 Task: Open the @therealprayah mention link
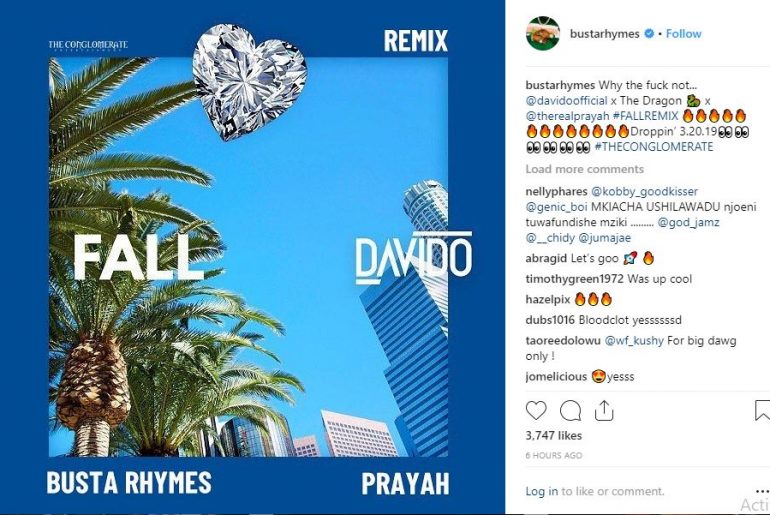[567, 116]
